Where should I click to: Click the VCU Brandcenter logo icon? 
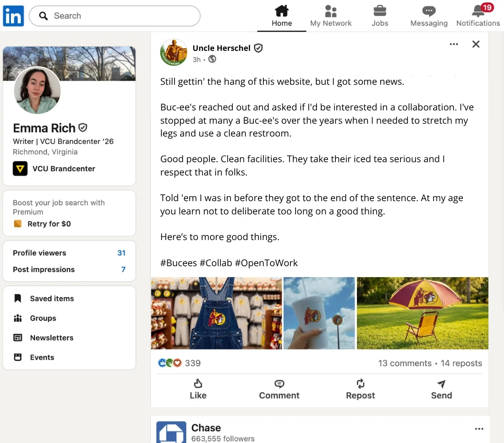[x=20, y=169]
